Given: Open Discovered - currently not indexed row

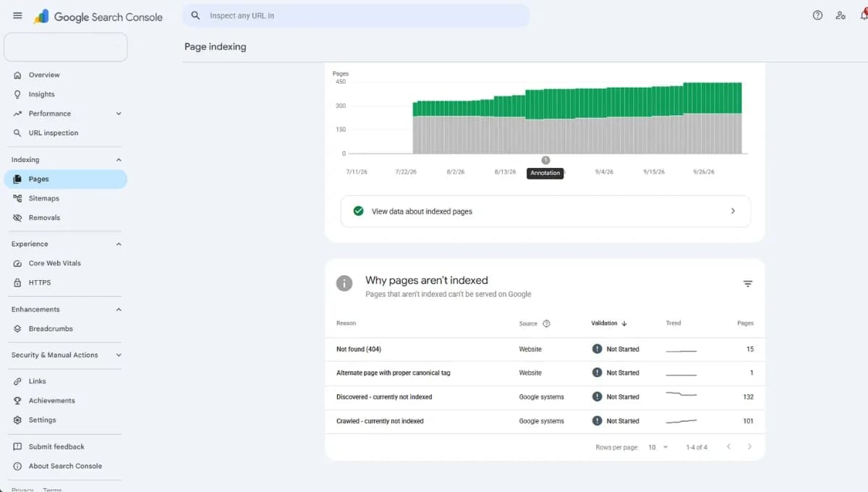Looking at the screenshot, I should [x=545, y=397].
